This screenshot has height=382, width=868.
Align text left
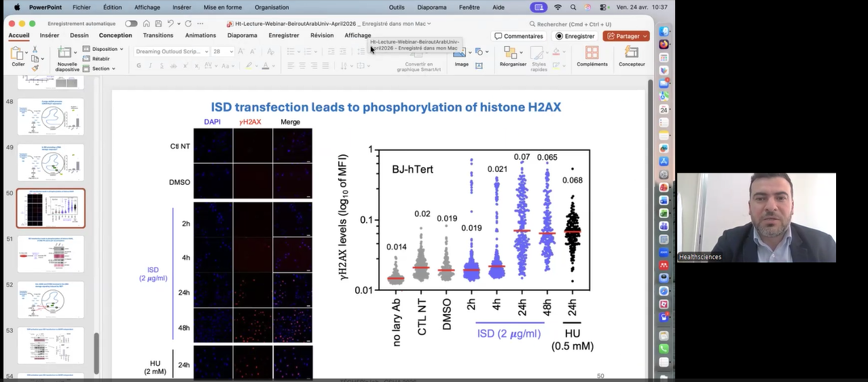(291, 66)
